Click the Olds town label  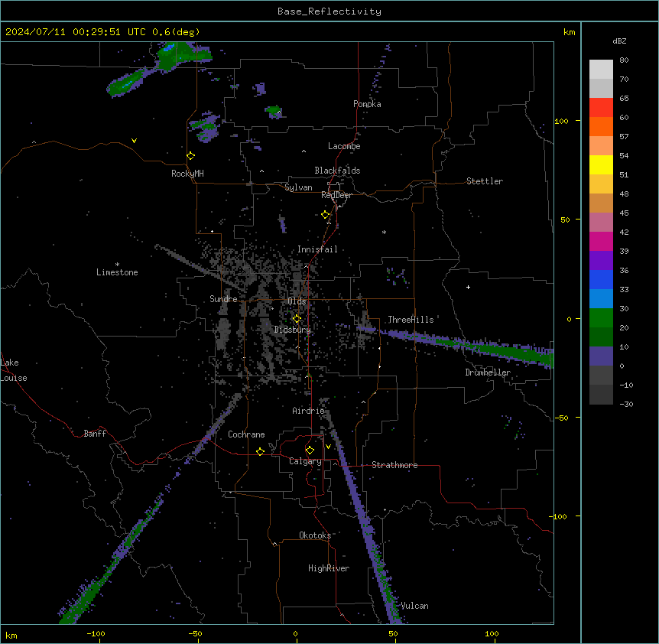pos(297,301)
